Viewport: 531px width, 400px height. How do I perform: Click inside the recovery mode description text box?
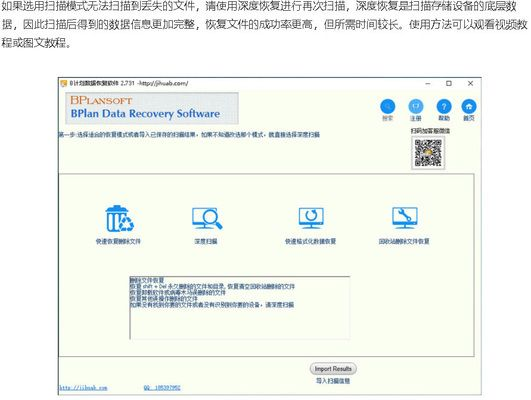[240, 308]
